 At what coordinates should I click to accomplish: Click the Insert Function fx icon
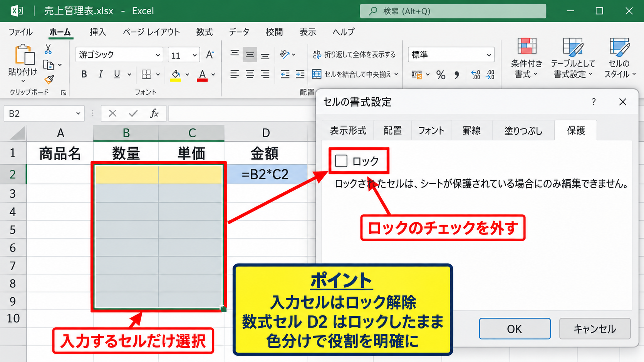tap(154, 113)
